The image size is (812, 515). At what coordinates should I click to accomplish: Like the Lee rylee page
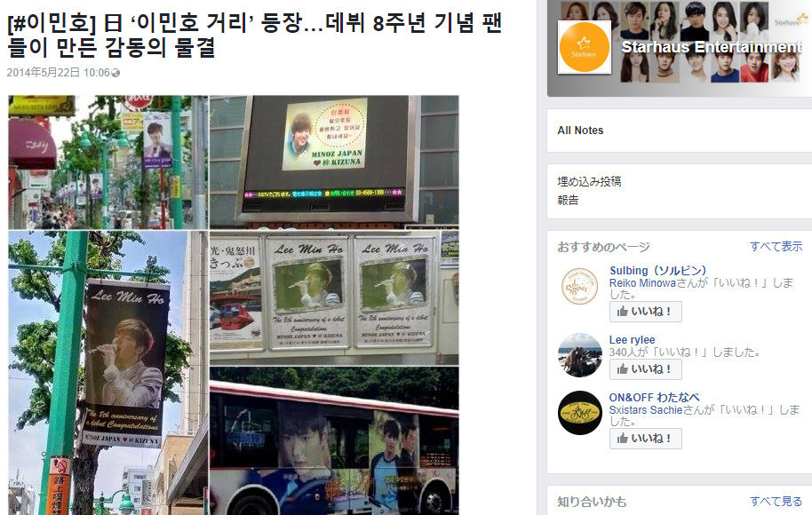pos(645,369)
